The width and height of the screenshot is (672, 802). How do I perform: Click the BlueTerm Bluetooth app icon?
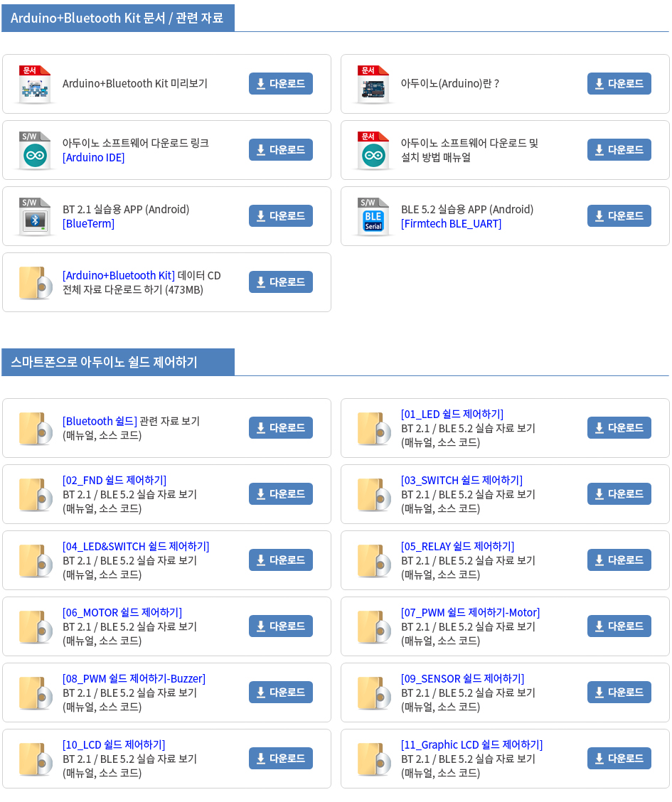(35, 216)
